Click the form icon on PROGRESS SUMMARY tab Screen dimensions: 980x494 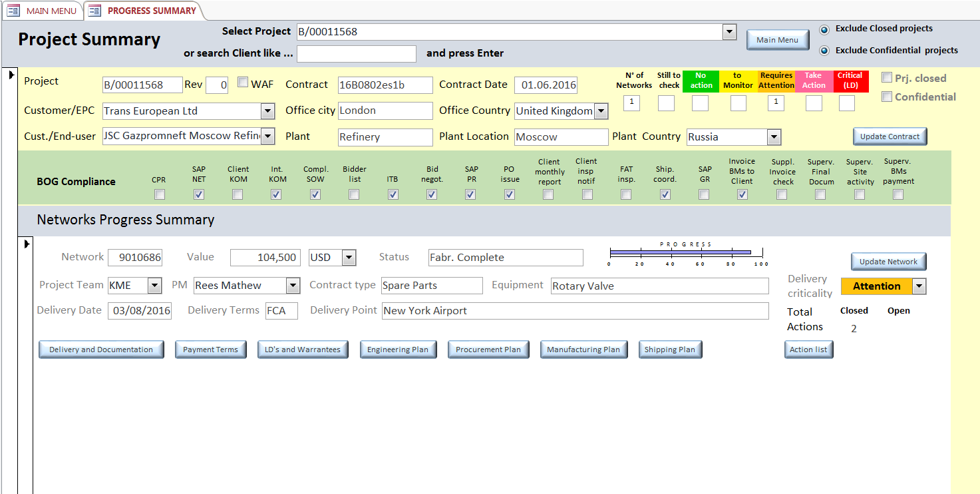coord(95,11)
